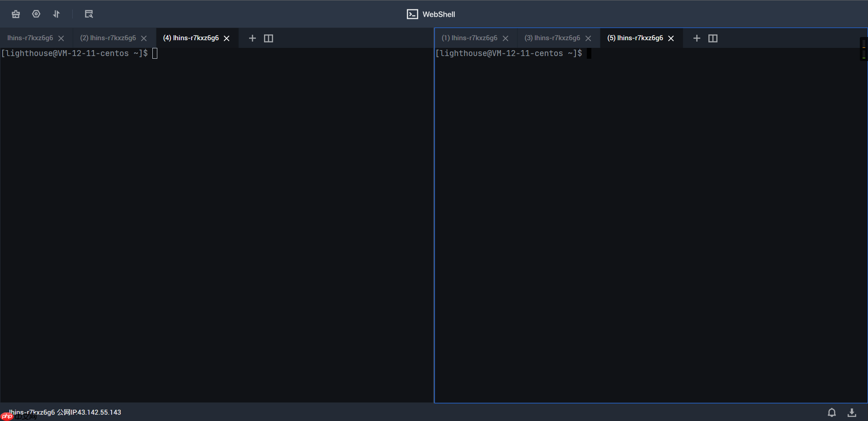Add a new tab in the right pane
868x421 pixels.
(x=697, y=38)
